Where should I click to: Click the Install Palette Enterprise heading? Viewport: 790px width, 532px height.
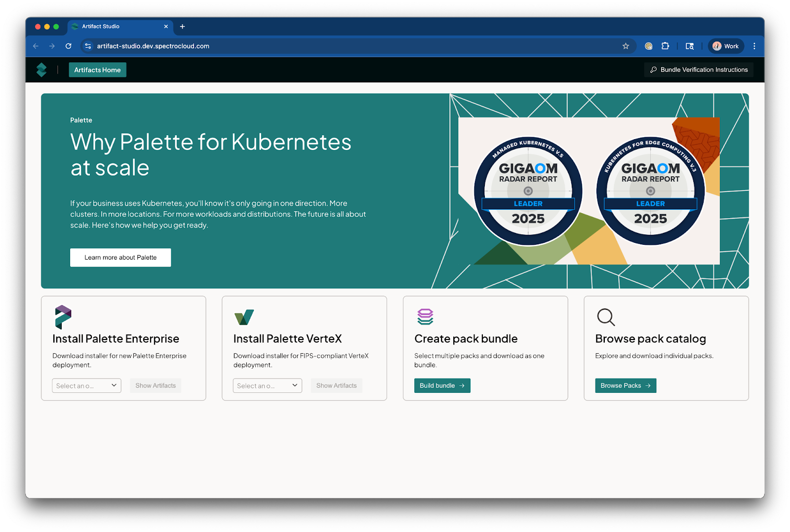(x=116, y=339)
